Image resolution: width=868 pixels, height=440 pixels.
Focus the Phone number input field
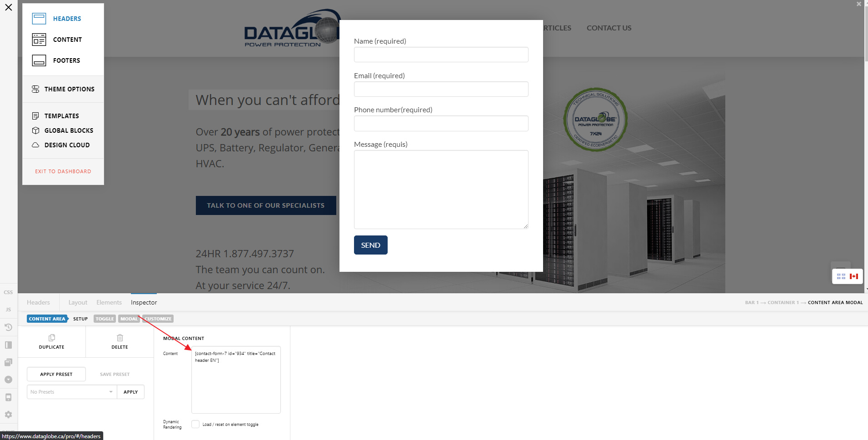tap(441, 123)
